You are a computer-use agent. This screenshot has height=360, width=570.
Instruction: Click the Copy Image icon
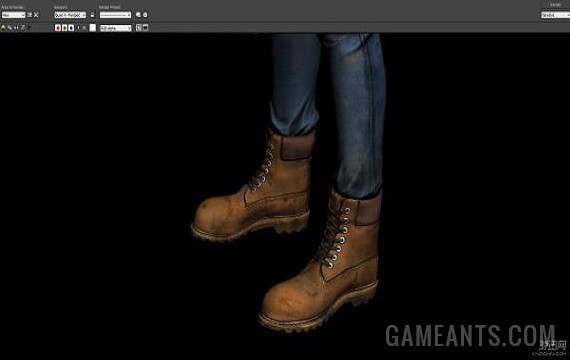point(9,28)
